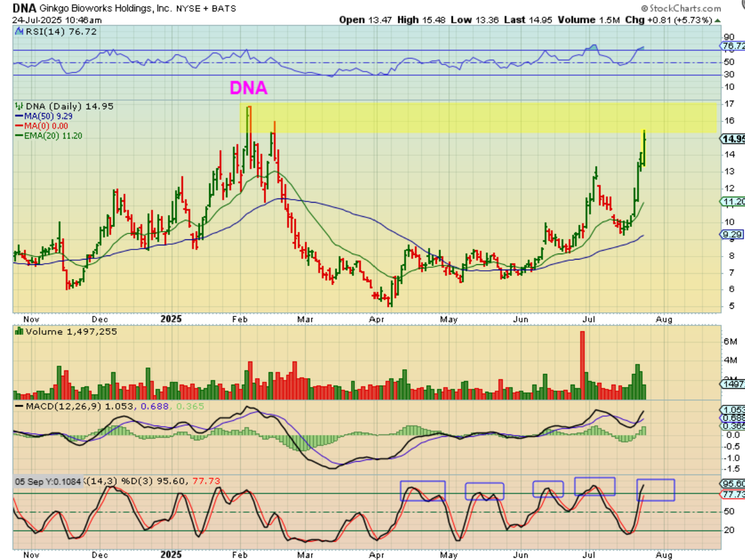745x560 pixels.
Task: Click the Feb label under the price chart
Action: [x=239, y=318]
